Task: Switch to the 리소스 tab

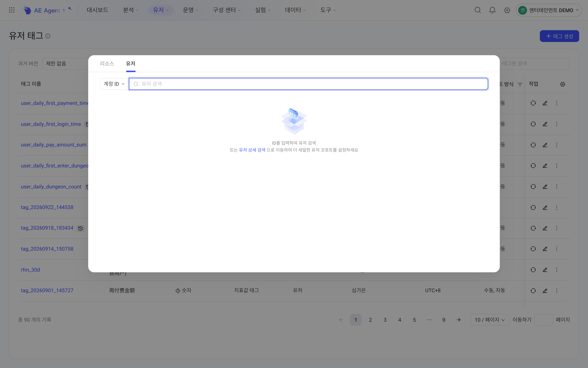Action: pyautogui.click(x=107, y=63)
